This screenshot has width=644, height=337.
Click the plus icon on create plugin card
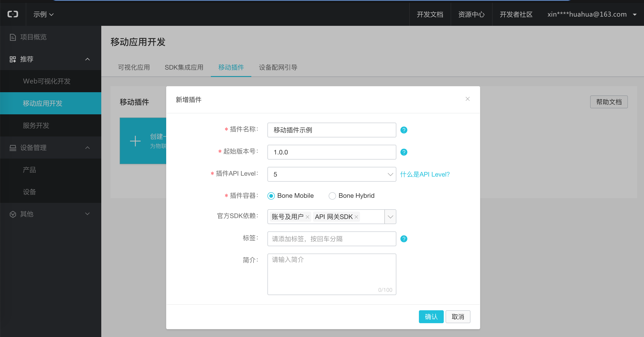click(135, 141)
